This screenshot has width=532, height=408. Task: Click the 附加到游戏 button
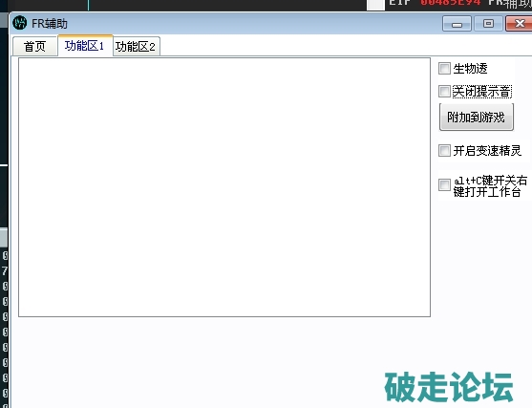click(476, 118)
